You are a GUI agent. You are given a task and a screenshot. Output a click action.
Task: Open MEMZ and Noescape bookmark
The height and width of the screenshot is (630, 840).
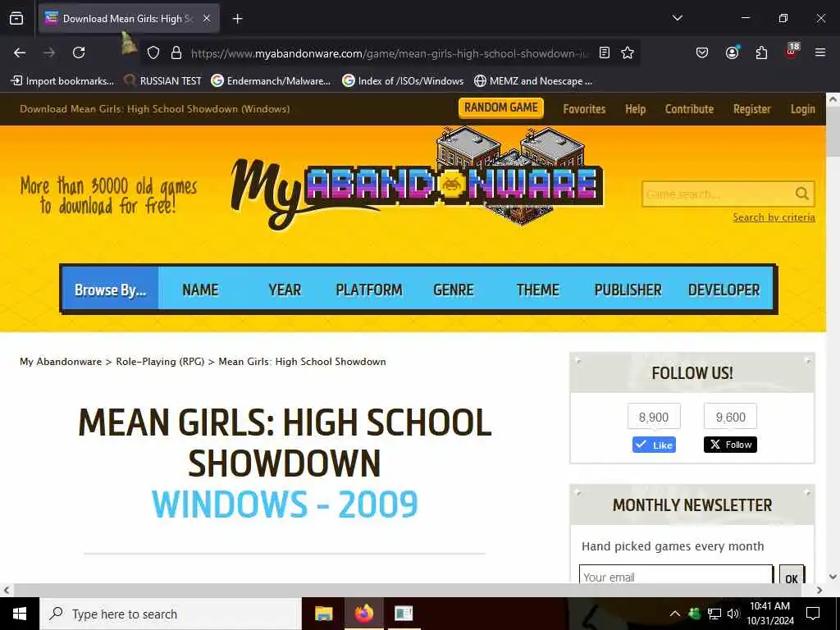(x=533, y=81)
